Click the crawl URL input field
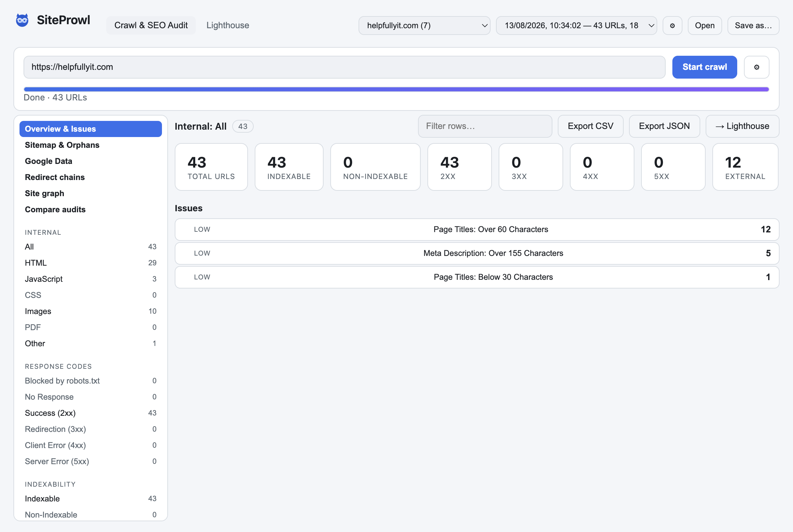The image size is (793, 532). [344, 67]
